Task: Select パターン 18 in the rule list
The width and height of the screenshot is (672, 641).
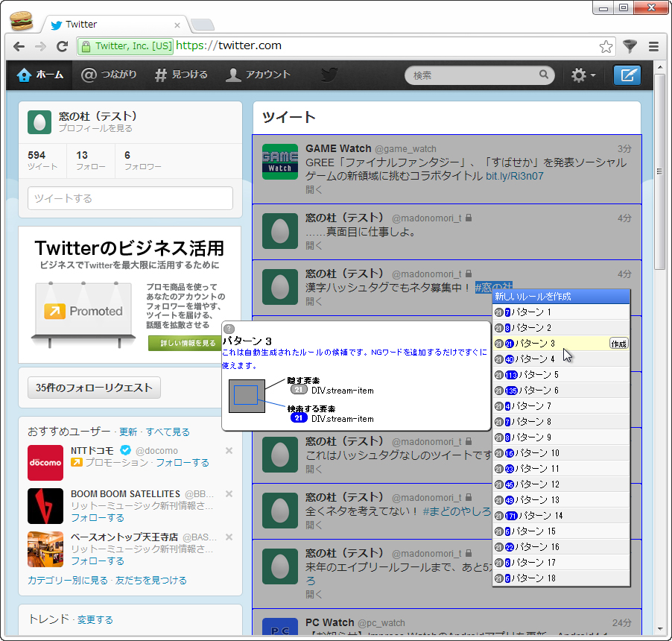Action: pos(561,578)
